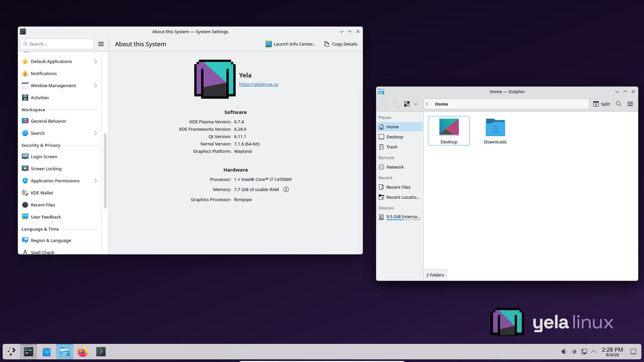Open Notifications settings
Screen dimensions: 644x362
tap(60, 73)
